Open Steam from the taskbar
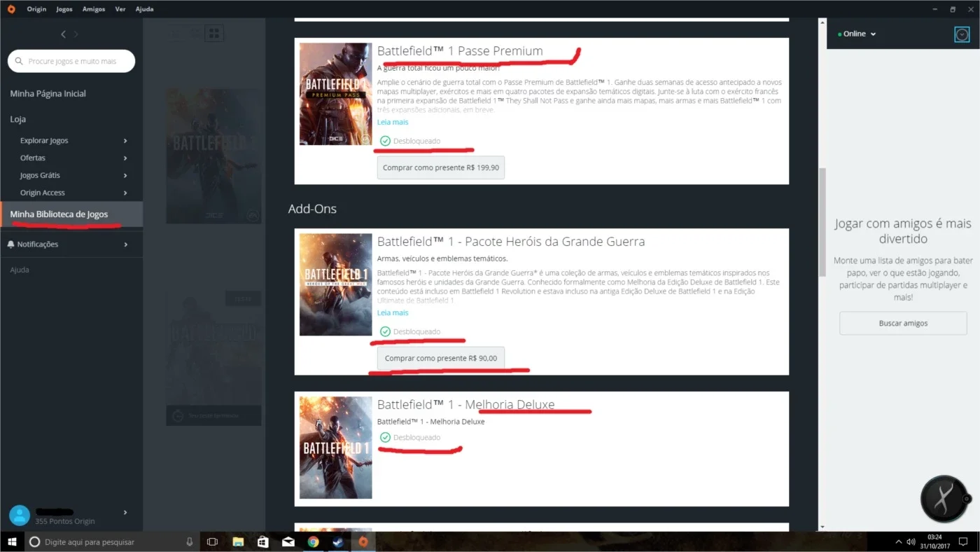 point(337,541)
